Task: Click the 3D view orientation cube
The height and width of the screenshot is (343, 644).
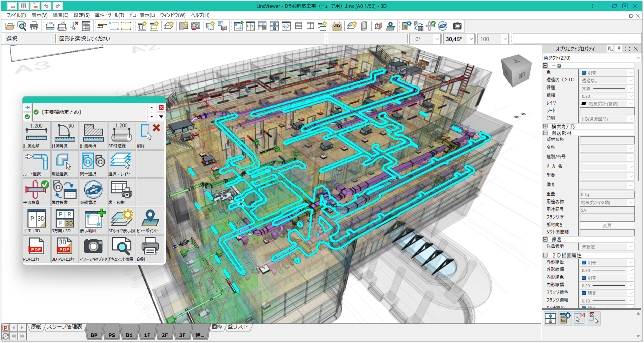Action: [516, 70]
